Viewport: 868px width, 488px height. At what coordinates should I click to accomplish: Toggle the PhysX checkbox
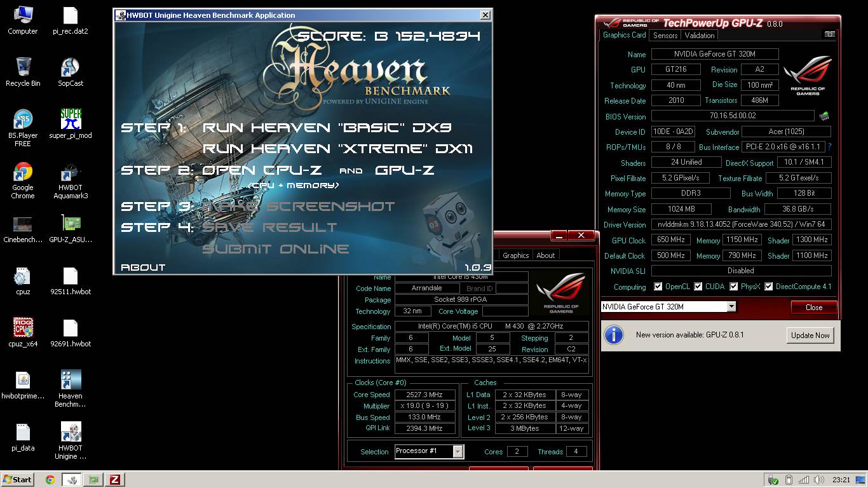coord(733,287)
